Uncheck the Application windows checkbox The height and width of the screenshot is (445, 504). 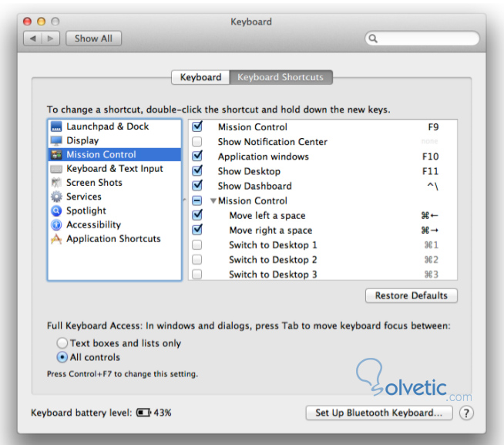197,156
